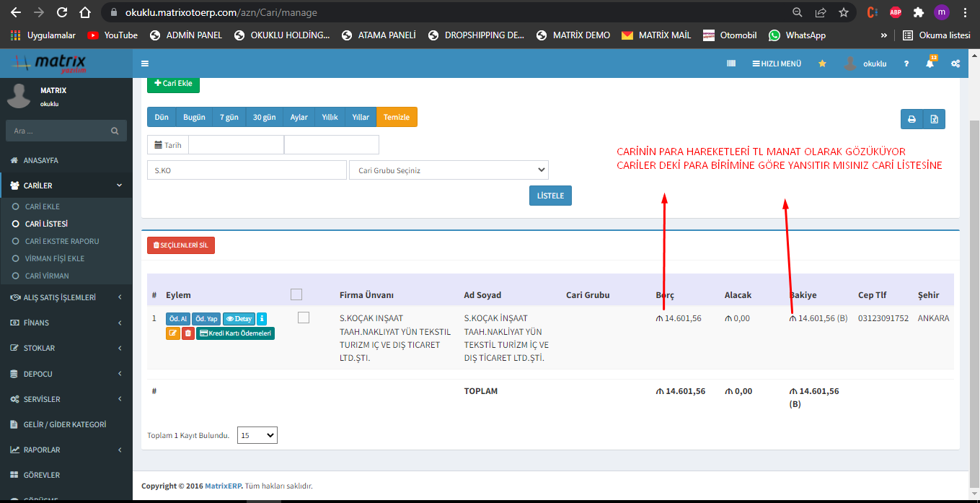The image size is (980, 503).
Task: Click the print icon button
Action: click(911, 119)
